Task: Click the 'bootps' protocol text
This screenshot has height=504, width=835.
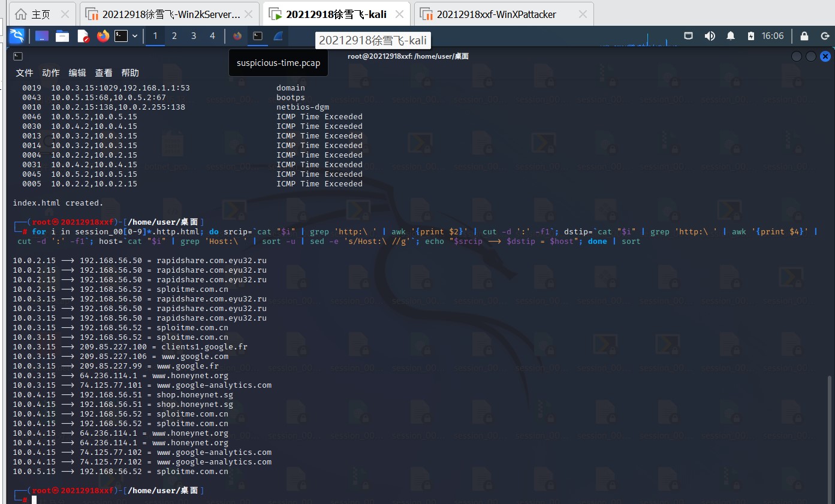Action: click(291, 98)
